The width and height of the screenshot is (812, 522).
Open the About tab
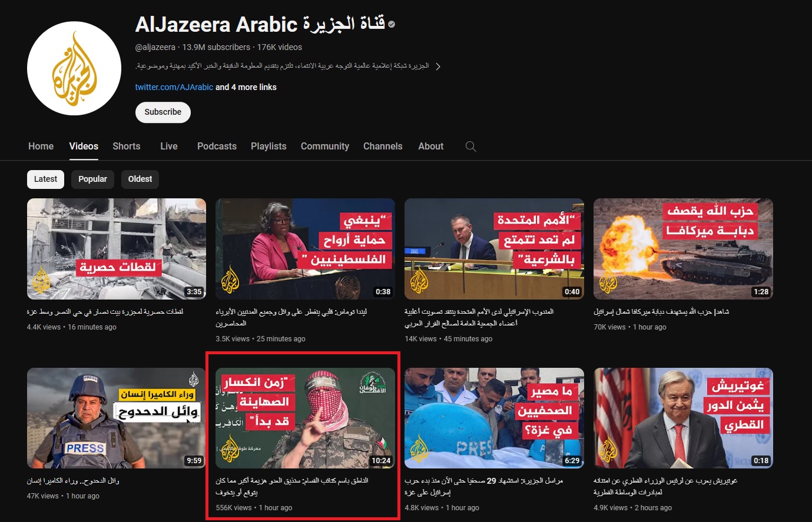pos(430,147)
